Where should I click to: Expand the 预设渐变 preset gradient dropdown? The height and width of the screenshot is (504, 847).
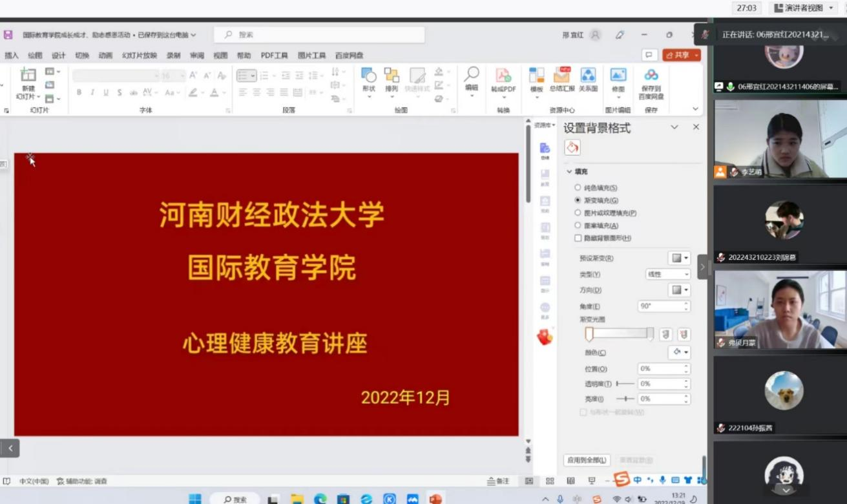pos(679,258)
